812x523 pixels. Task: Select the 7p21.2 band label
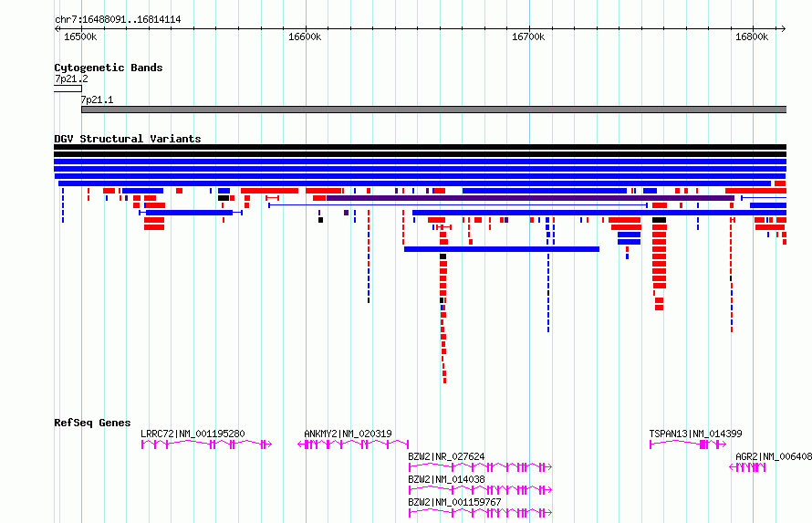pos(71,78)
